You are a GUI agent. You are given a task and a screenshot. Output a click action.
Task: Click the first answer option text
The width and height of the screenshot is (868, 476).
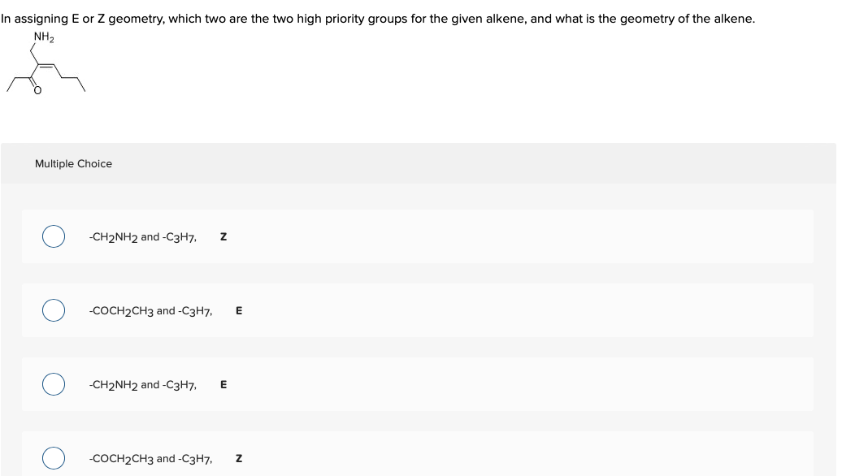145,236
